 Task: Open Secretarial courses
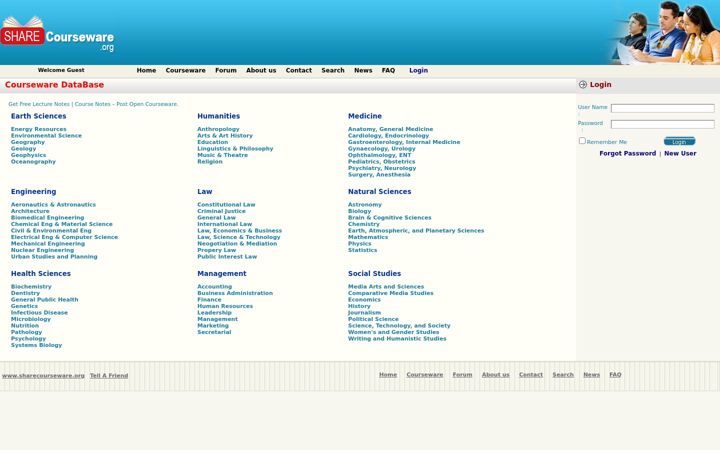tap(214, 332)
